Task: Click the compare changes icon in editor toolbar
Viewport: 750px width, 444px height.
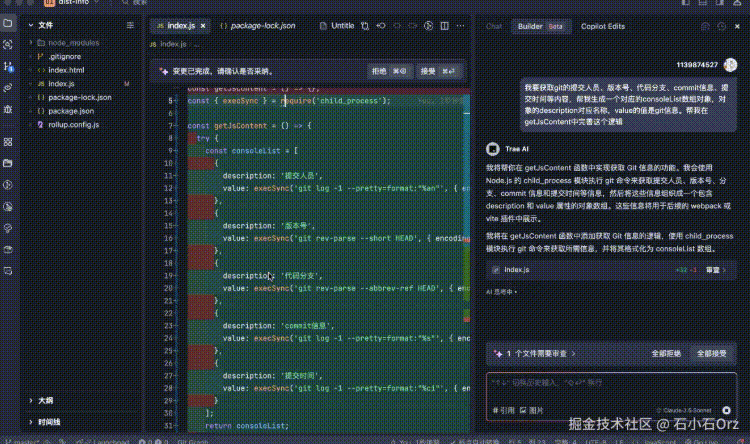Action: [365, 26]
